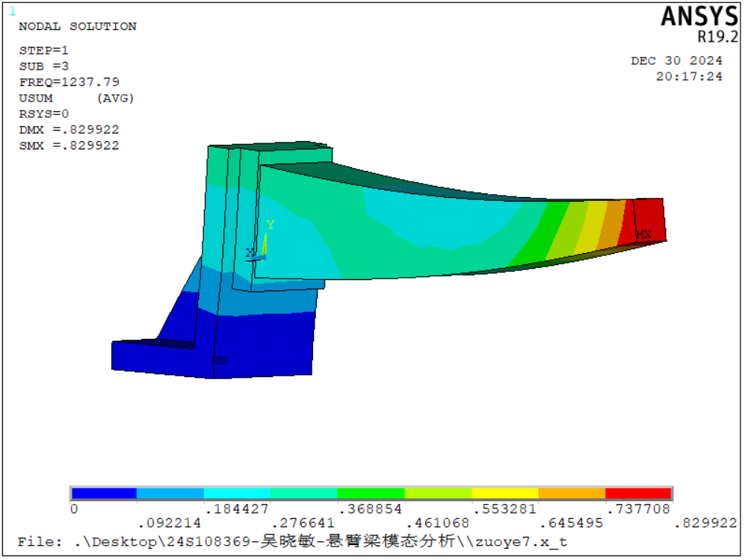The width and height of the screenshot is (745, 560).
Task: Click the X axis label of coordinate triad
Action: (250, 252)
